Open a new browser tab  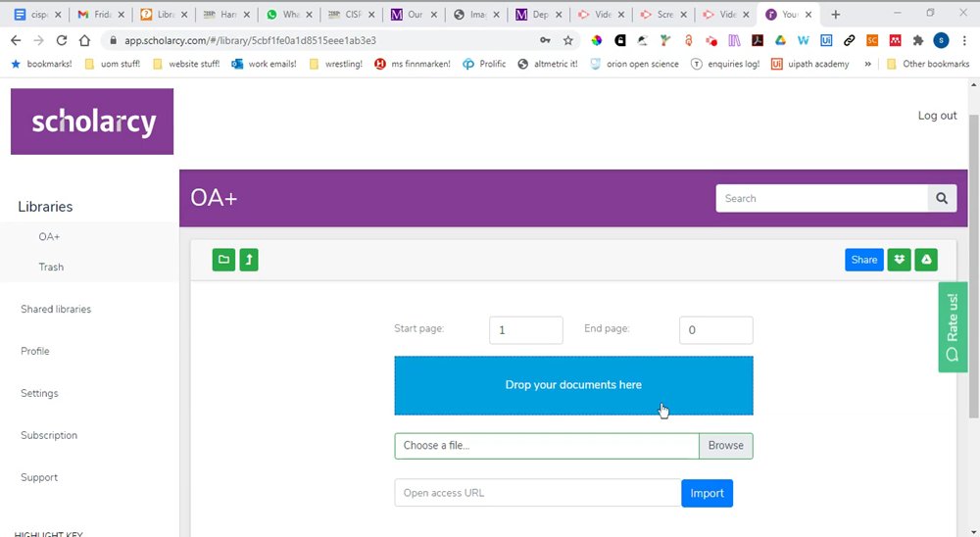[836, 15]
